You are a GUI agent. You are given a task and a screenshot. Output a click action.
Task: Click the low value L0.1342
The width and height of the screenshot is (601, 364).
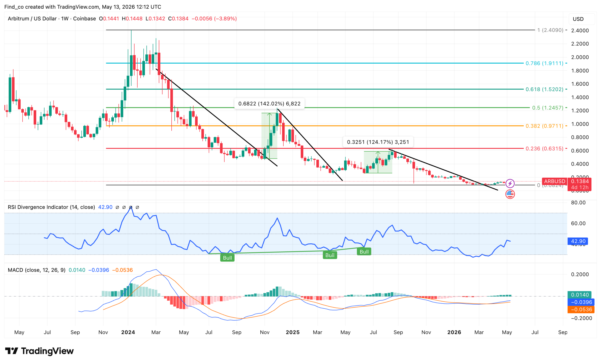pyautogui.click(x=155, y=19)
